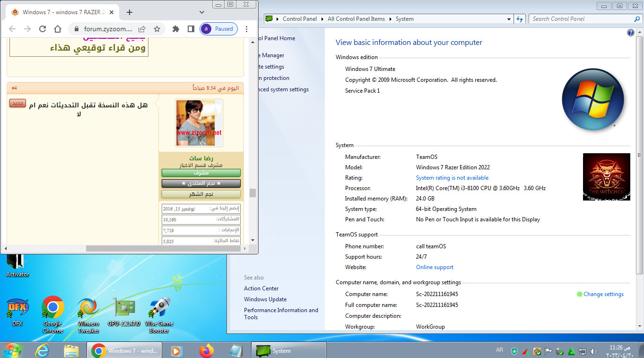Image resolution: width=644 pixels, height=358 pixels.
Task: Open Chrome extensions puzzle icon
Action: [176, 29]
